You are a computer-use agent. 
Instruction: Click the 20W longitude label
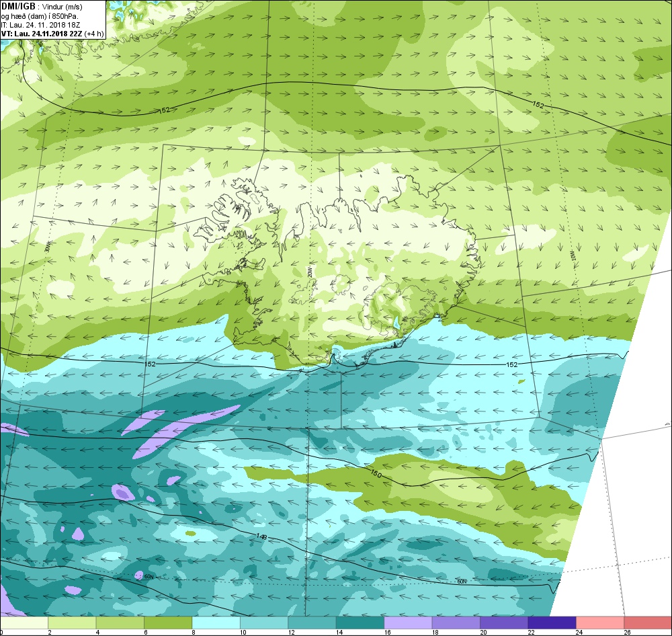coord(309,272)
